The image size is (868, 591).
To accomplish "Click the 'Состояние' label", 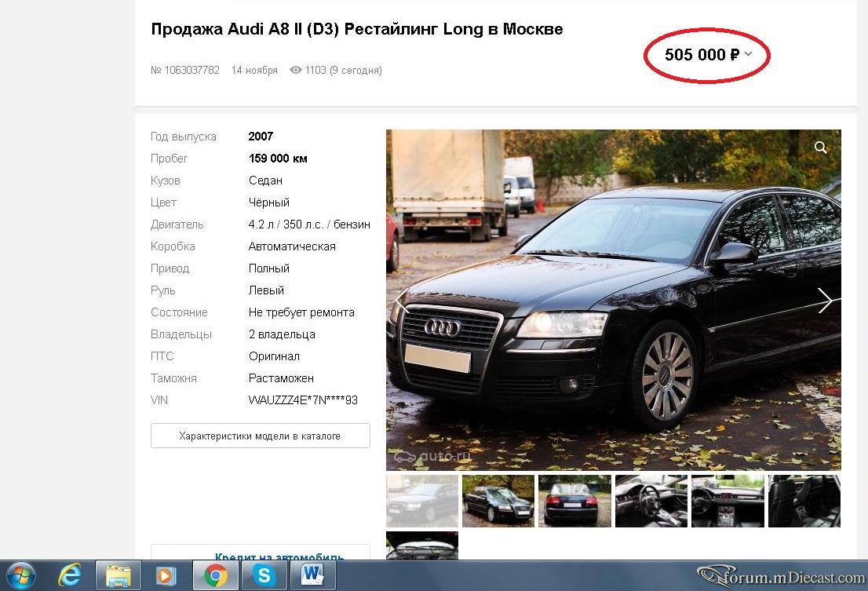I will click(179, 312).
